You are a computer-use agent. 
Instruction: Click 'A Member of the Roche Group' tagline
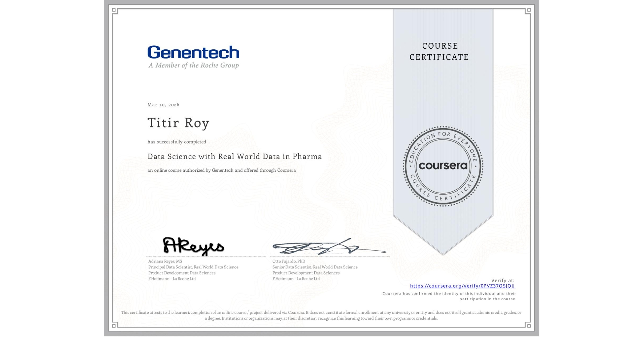point(193,65)
